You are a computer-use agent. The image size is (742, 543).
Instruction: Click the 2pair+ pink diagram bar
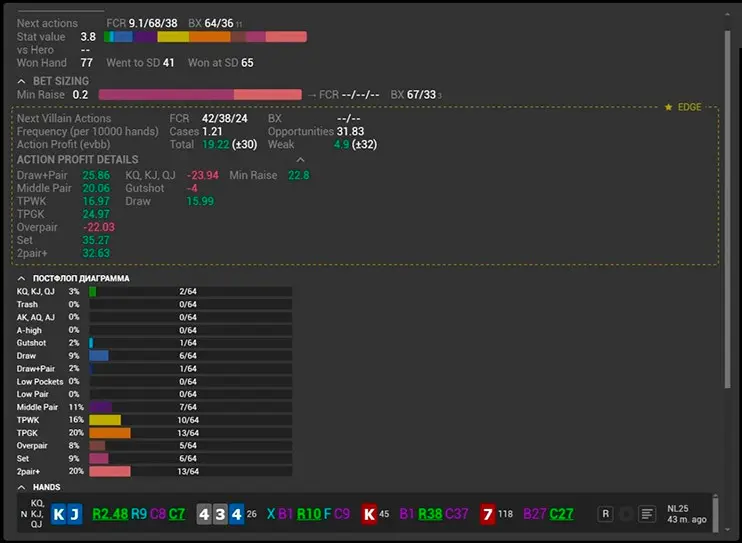pyautogui.click(x=110, y=471)
